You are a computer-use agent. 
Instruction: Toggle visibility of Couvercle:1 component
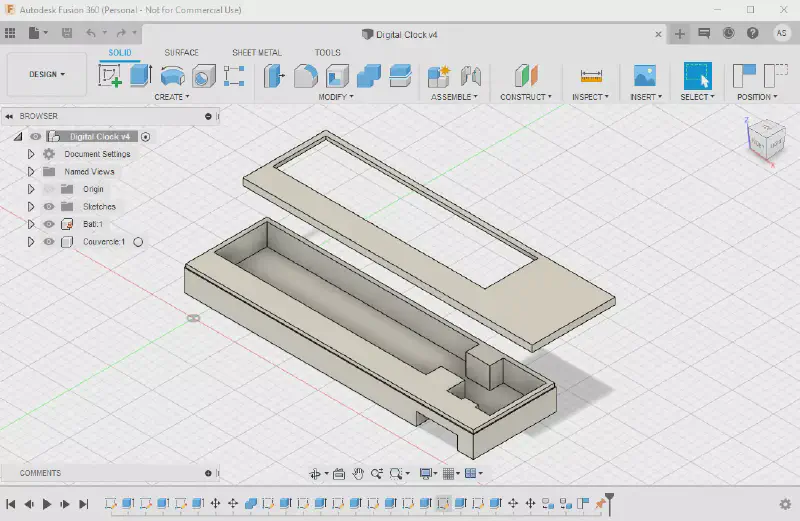coord(48,242)
